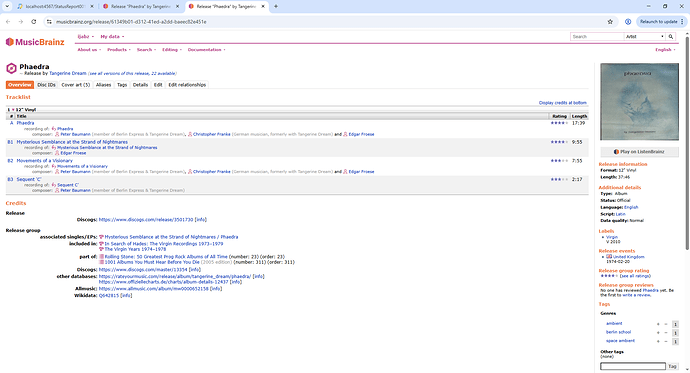Screen dimensions: 690x373
Task: Rate Mysterious Semblance track with stars
Action: click(559, 142)
